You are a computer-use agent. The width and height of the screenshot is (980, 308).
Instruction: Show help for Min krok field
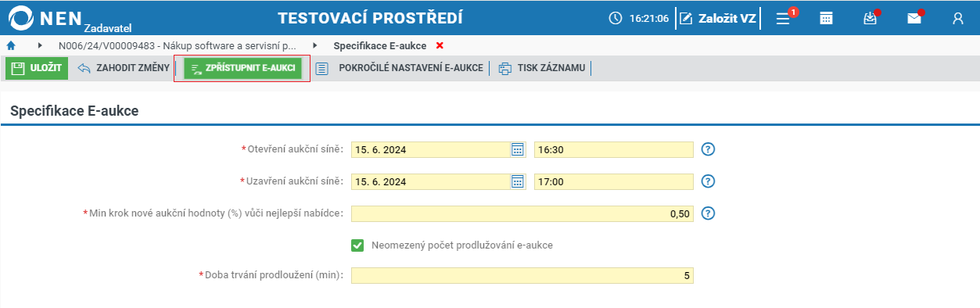coord(709,213)
